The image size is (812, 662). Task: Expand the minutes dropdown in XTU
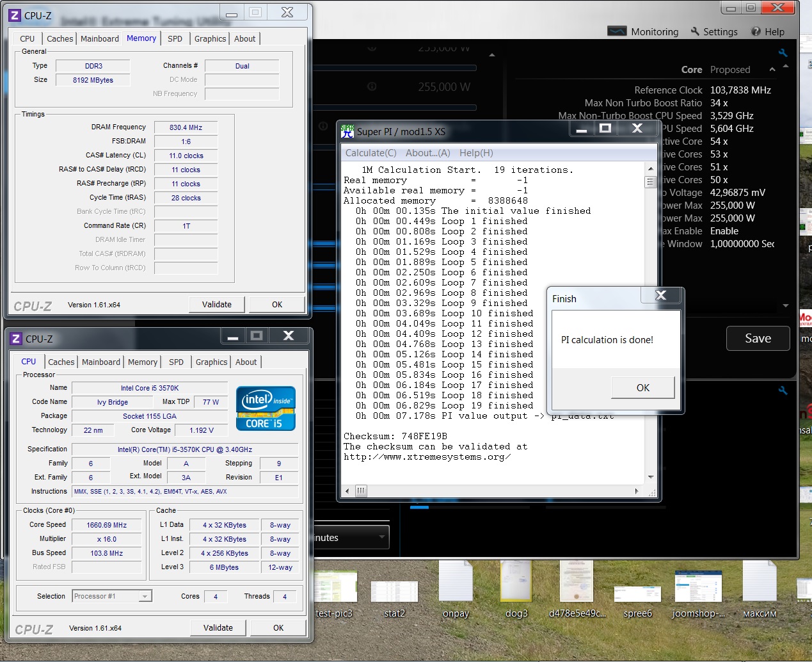click(383, 537)
